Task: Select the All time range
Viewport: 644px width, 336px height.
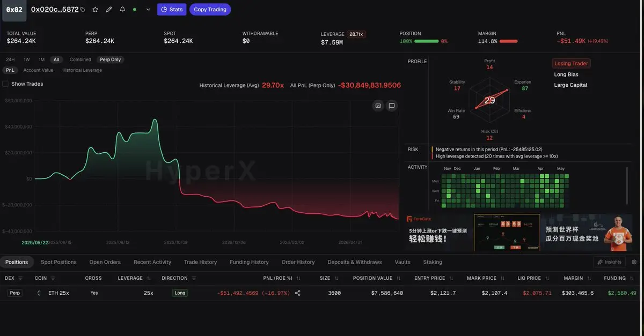Action: [x=56, y=59]
